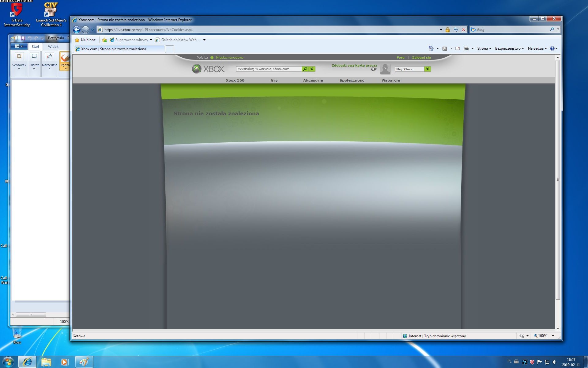Viewport: 588px width, 368px height.
Task: Open the search provider dropdown arrow
Action: (x=558, y=29)
